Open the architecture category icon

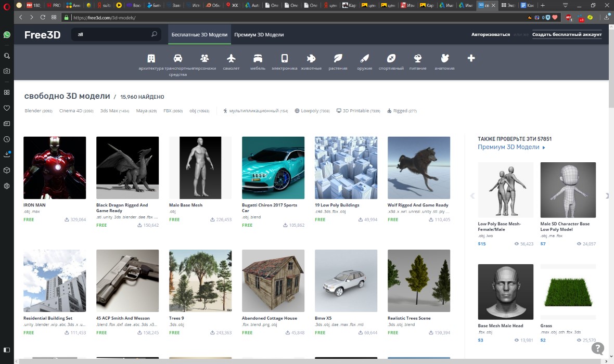pyautogui.click(x=151, y=58)
